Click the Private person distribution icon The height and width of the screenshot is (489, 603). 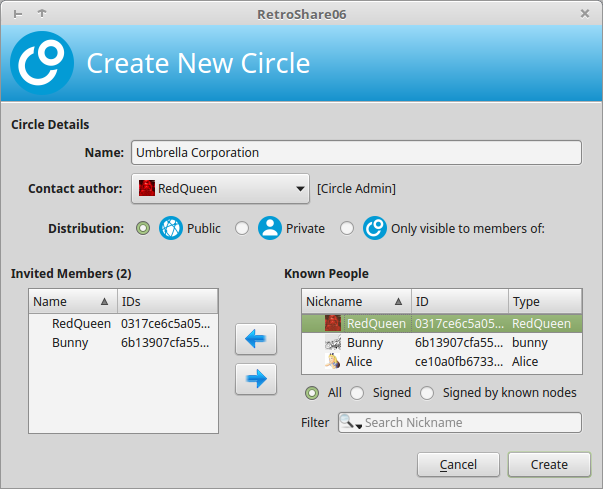[x=270, y=228]
